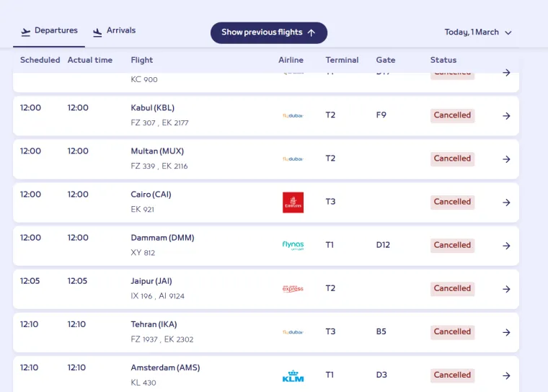Switch to the Arrivals tab
Image resolution: width=548 pixels, height=392 pixels.
(x=114, y=31)
